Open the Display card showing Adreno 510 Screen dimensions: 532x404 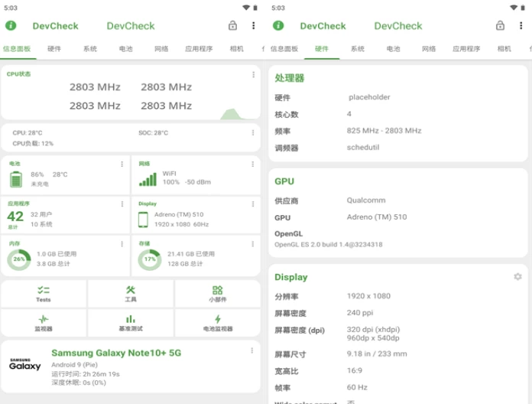click(x=196, y=216)
